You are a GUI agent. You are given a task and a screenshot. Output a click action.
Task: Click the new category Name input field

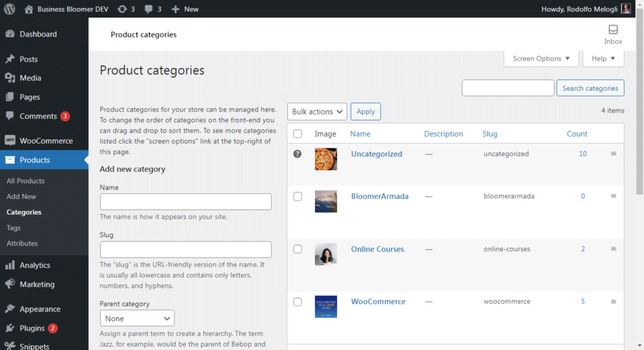186,201
